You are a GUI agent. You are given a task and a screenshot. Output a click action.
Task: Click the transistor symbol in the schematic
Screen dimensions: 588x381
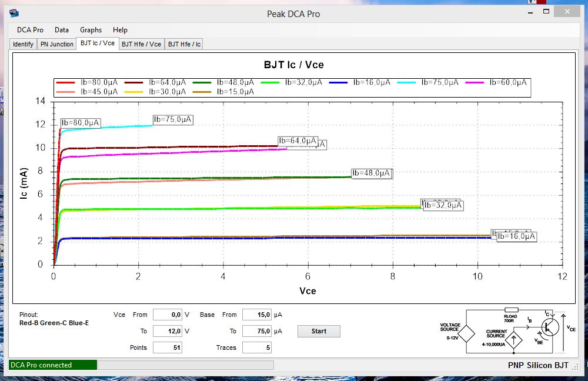[550, 327]
